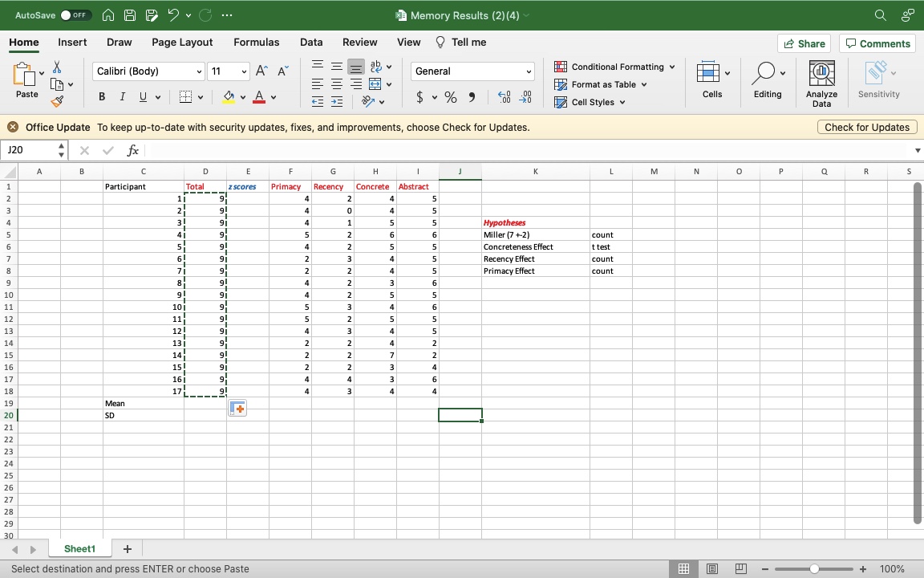
Task: Click Check for Updates button
Action: click(867, 127)
